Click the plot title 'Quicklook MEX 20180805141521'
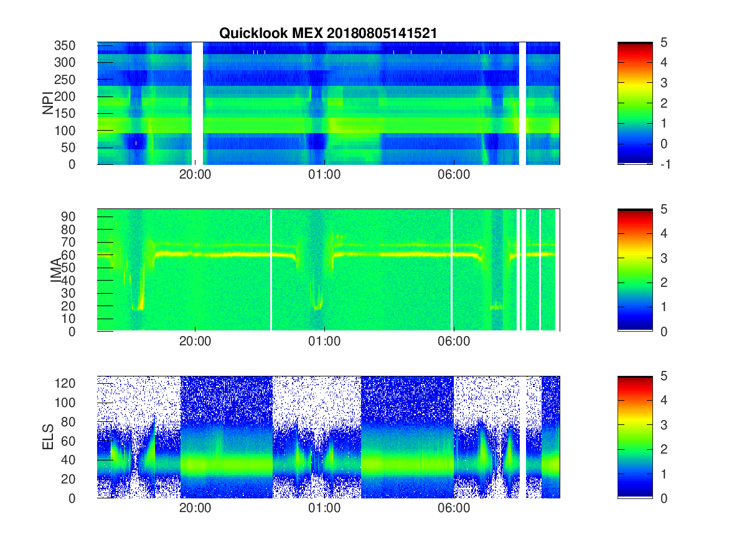The height and width of the screenshot is (560, 747). (x=328, y=34)
